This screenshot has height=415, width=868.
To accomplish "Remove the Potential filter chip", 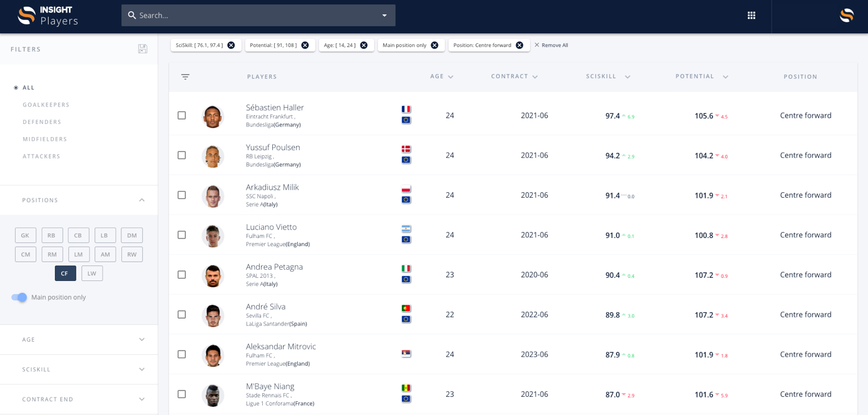I will [305, 45].
